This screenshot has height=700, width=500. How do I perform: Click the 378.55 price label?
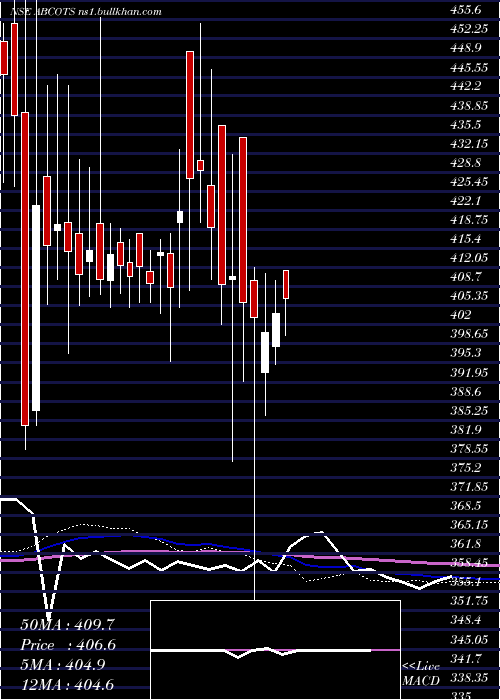pos(467,449)
